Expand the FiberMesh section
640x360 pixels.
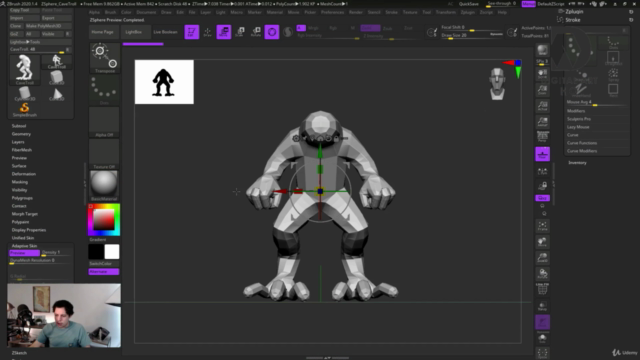[x=22, y=150]
